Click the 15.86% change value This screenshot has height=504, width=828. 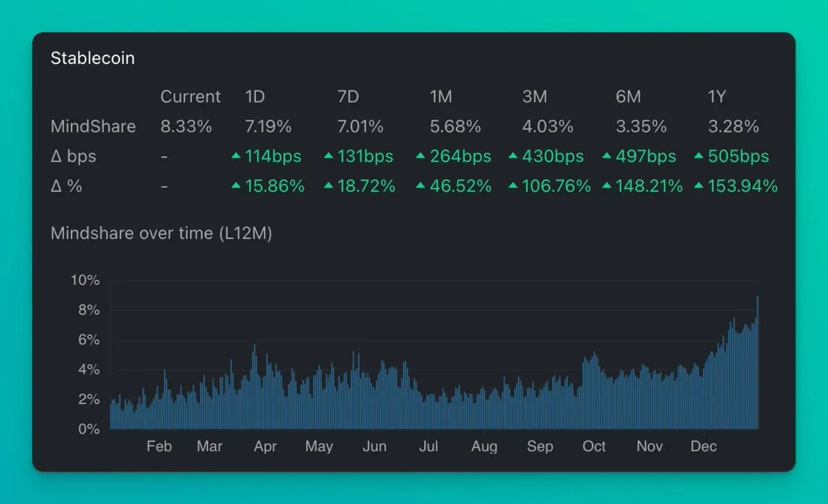(x=275, y=186)
